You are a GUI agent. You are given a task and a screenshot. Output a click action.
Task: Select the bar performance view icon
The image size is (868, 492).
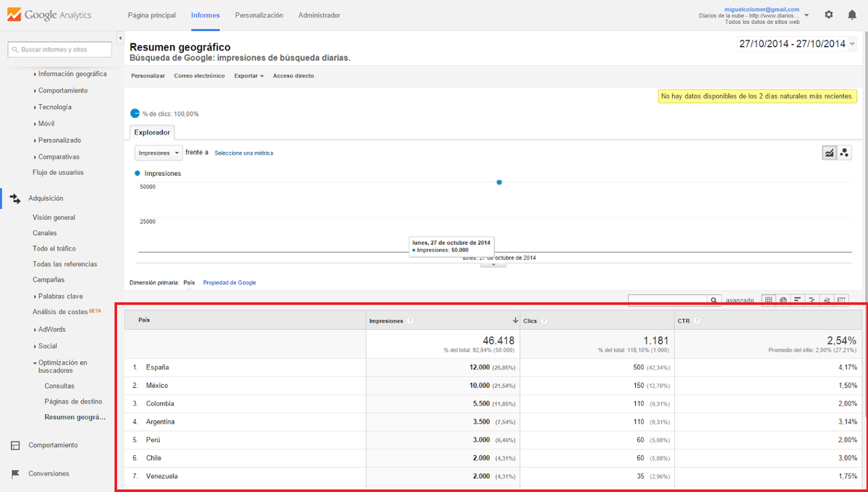(x=798, y=300)
